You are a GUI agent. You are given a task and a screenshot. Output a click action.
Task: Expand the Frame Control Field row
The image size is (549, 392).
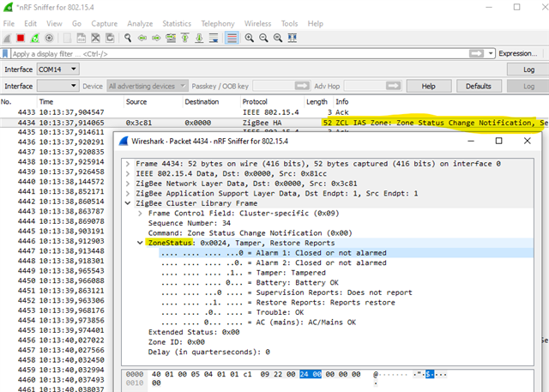click(x=140, y=213)
